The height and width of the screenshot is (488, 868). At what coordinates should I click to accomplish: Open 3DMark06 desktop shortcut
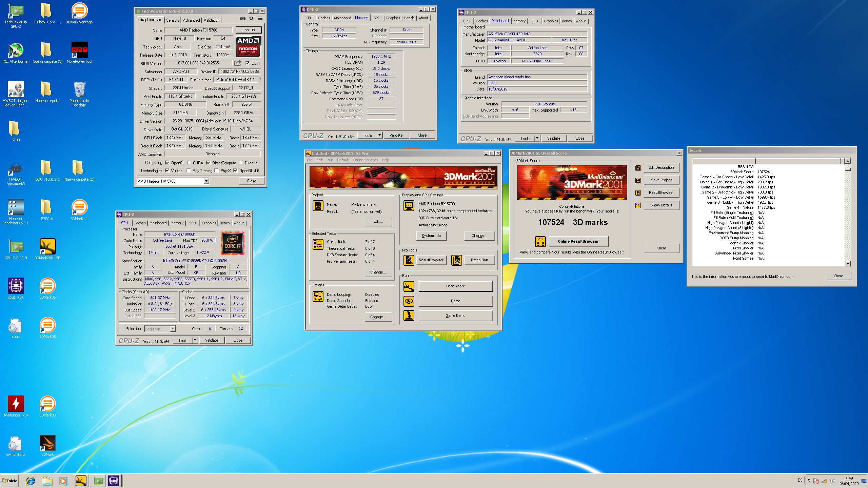point(47,289)
